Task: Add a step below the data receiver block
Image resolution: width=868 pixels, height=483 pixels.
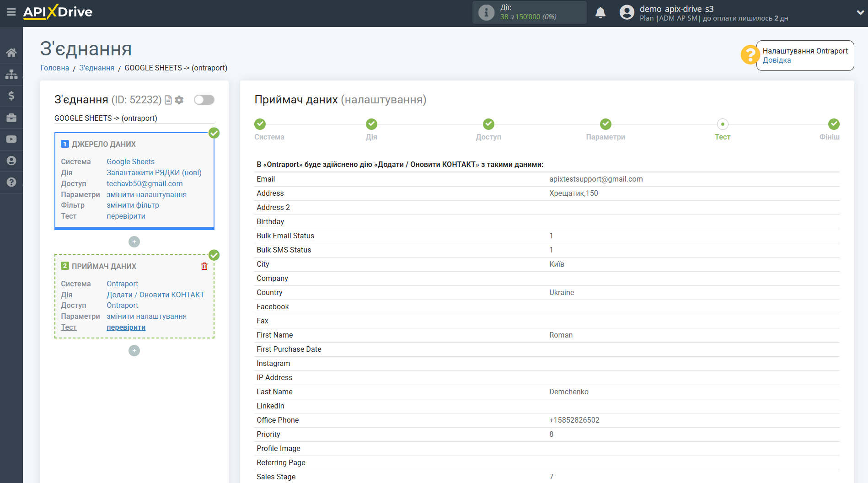Action: [x=134, y=350]
